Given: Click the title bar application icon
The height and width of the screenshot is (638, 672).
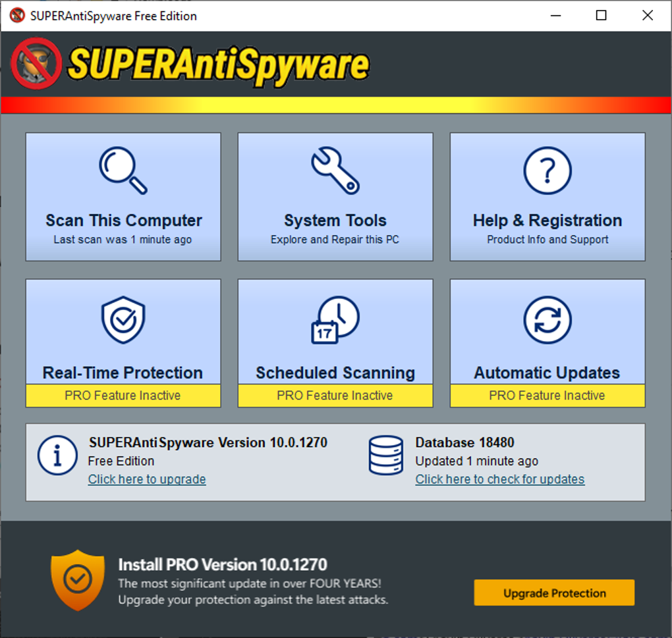Looking at the screenshot, I should click(x=16, y=16).
